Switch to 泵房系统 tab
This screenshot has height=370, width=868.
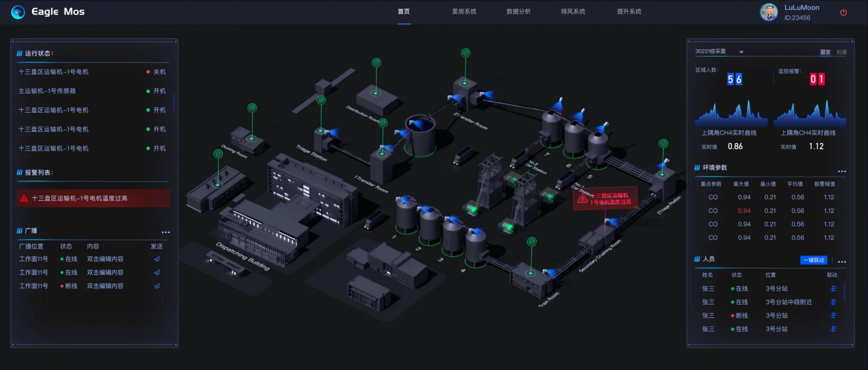point(464,11)
